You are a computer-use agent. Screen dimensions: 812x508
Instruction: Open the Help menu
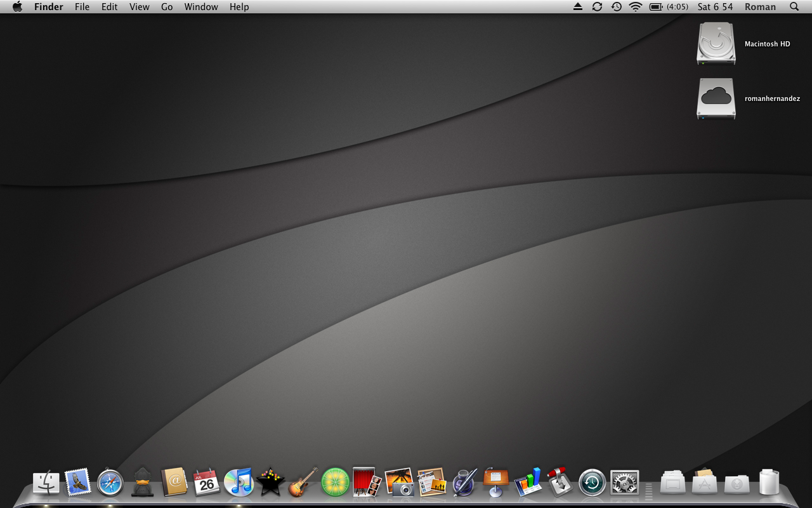tap(239, 7)
